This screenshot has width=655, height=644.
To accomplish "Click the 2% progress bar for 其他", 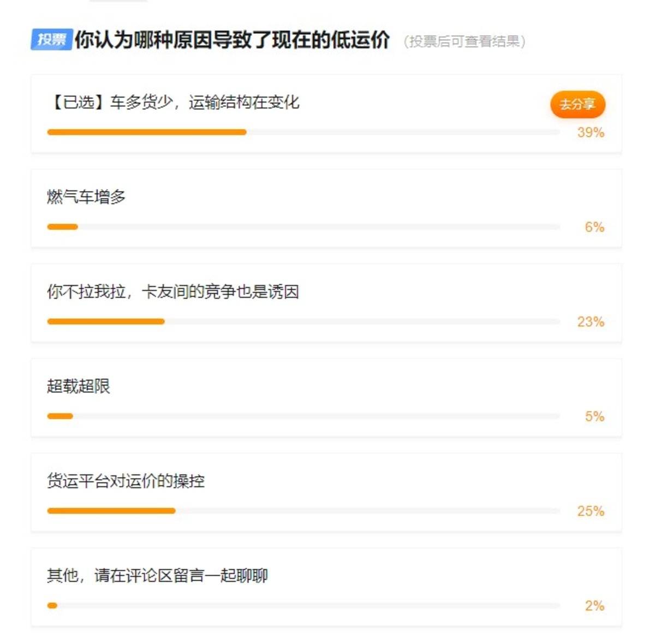I will tap(52, 605).
